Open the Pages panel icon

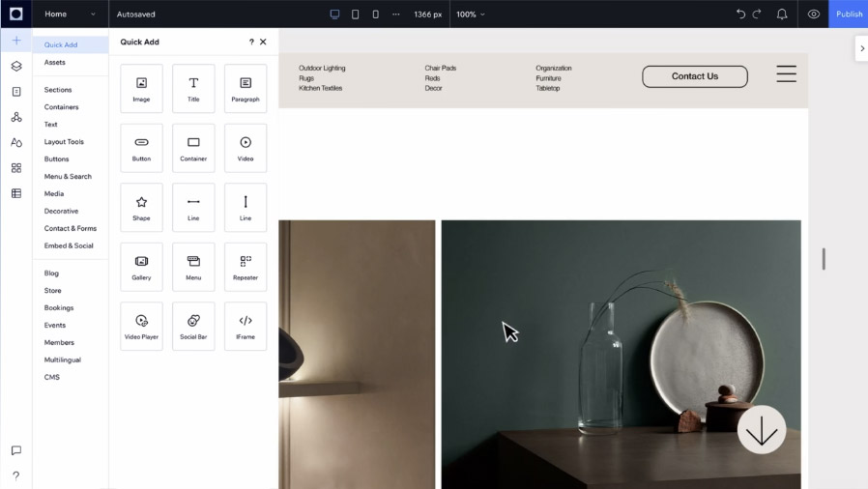coord(16,92)
